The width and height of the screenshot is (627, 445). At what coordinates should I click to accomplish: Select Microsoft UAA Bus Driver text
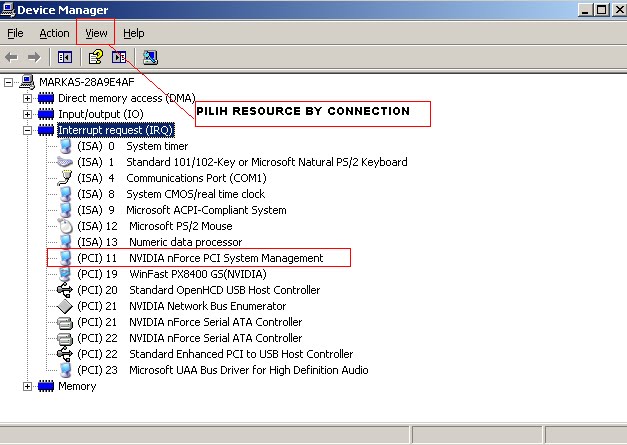pos(223,370)
